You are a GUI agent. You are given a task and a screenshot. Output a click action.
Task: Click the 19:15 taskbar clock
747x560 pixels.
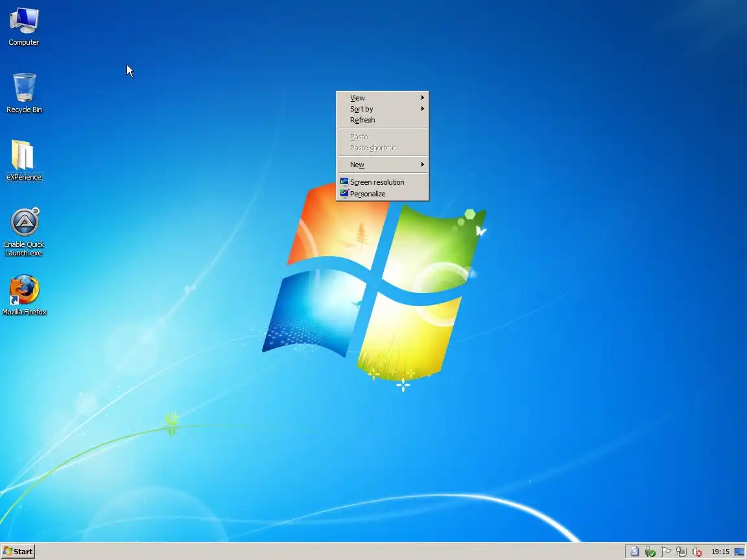(720, 552)
